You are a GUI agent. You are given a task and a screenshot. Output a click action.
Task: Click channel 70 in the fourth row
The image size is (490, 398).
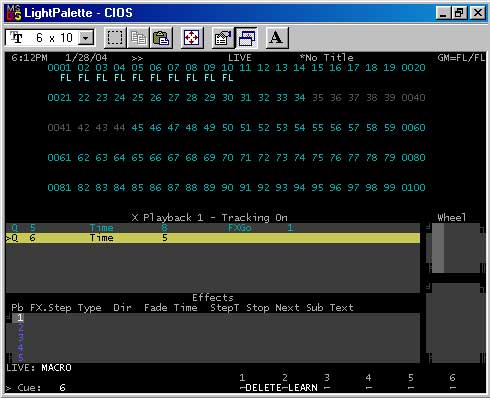(227, 158)
